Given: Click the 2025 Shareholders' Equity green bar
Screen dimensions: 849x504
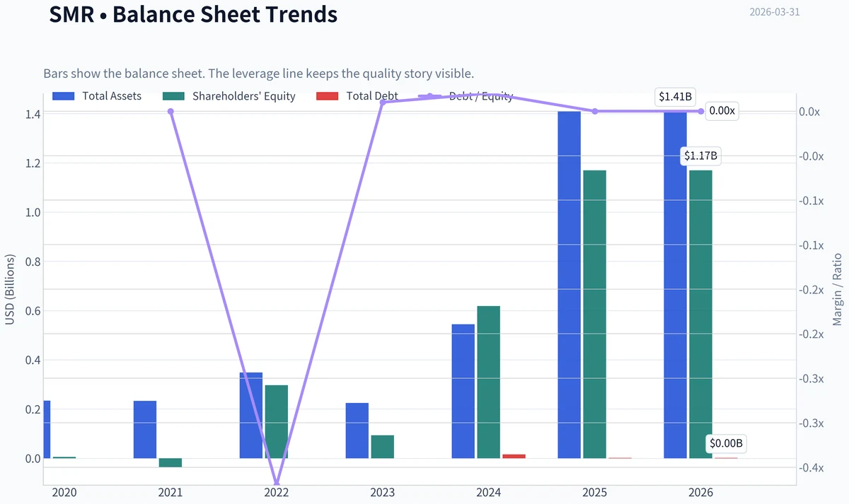Looking at the screenshot, I should [594, 315].
